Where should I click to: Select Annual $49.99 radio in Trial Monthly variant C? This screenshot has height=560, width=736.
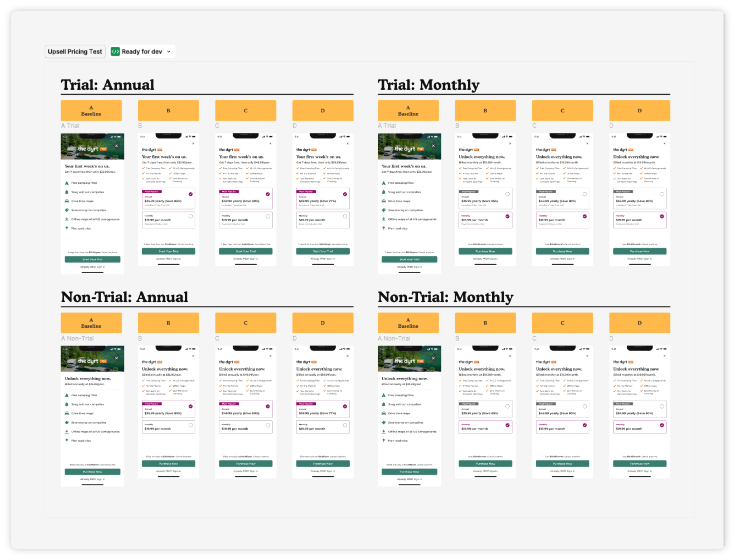point(585,194)
